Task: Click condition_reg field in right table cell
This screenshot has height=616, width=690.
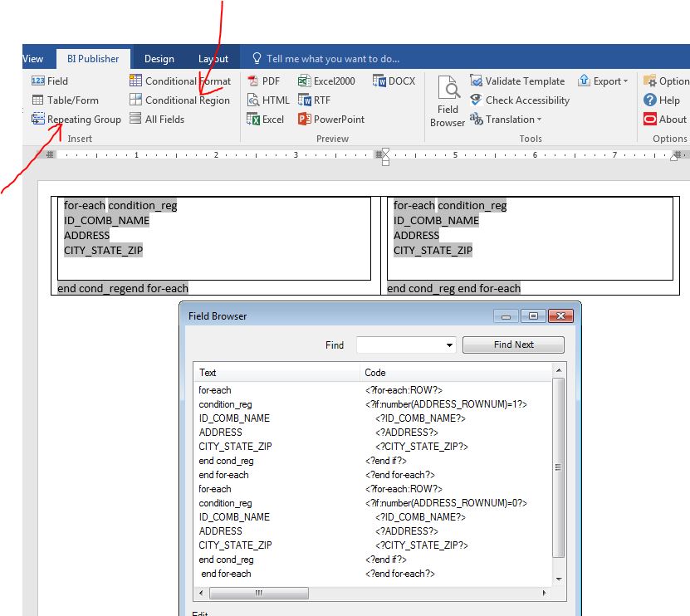Action: (472, 206)
